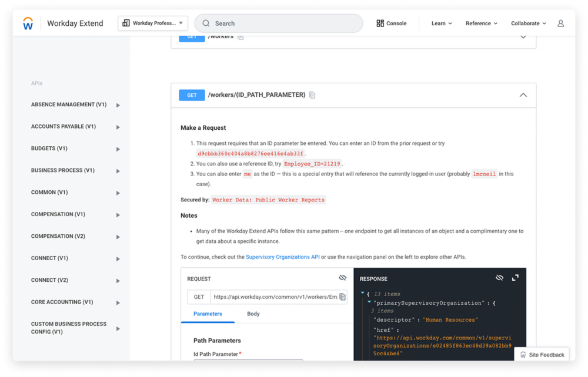Click the Employee_ID=21219 reference code
This screenshot has height=377, width=588.
click(x=312, y=164)
